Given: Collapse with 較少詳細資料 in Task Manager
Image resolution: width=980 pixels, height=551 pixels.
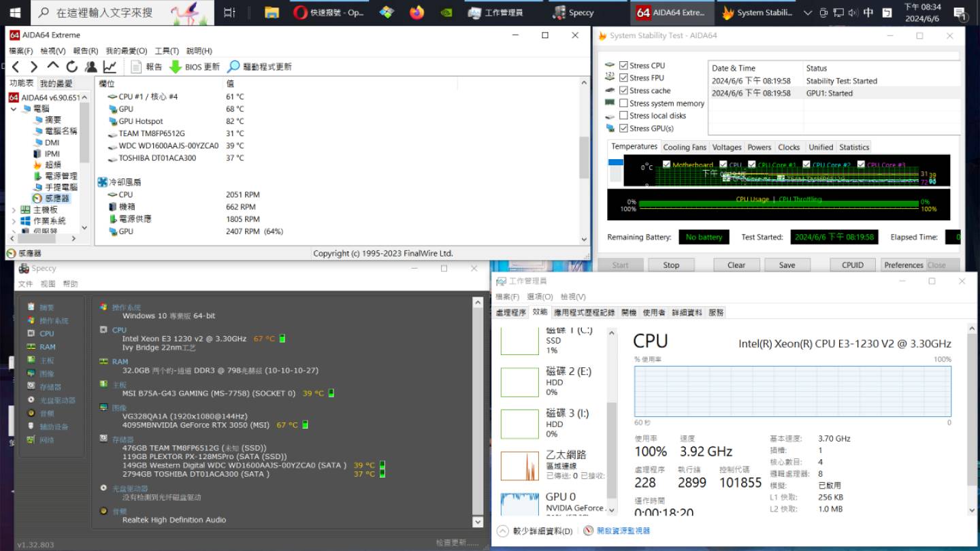Looking at the screenshot, I should 536,531.
